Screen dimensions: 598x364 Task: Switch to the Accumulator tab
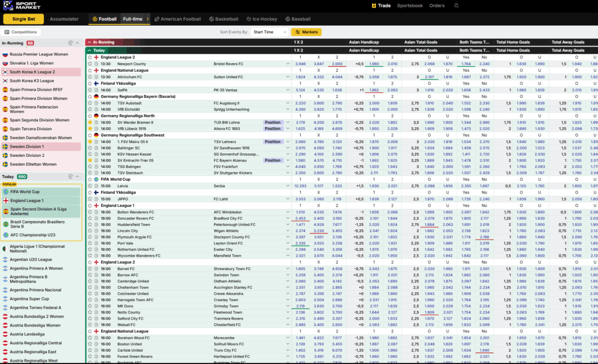(x=64, y=19)
